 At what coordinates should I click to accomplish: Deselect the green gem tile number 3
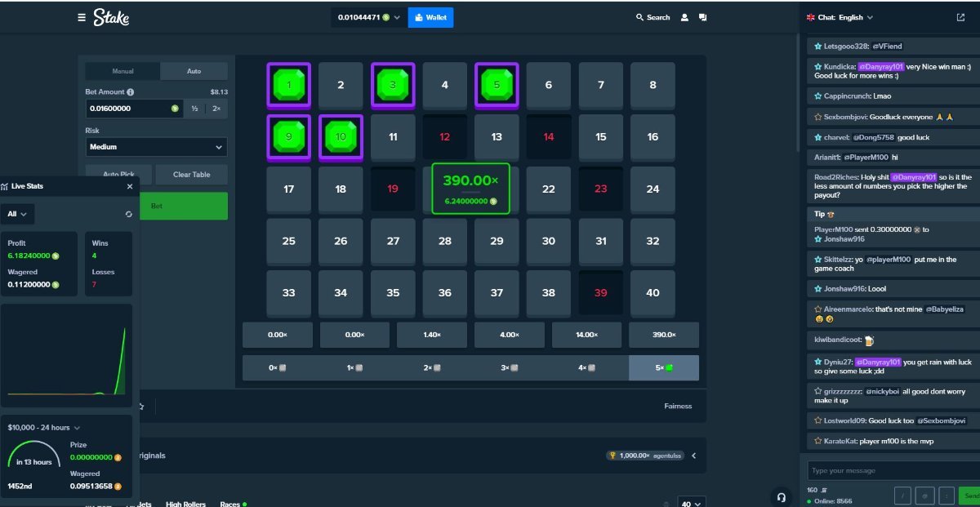coord(393,85)
